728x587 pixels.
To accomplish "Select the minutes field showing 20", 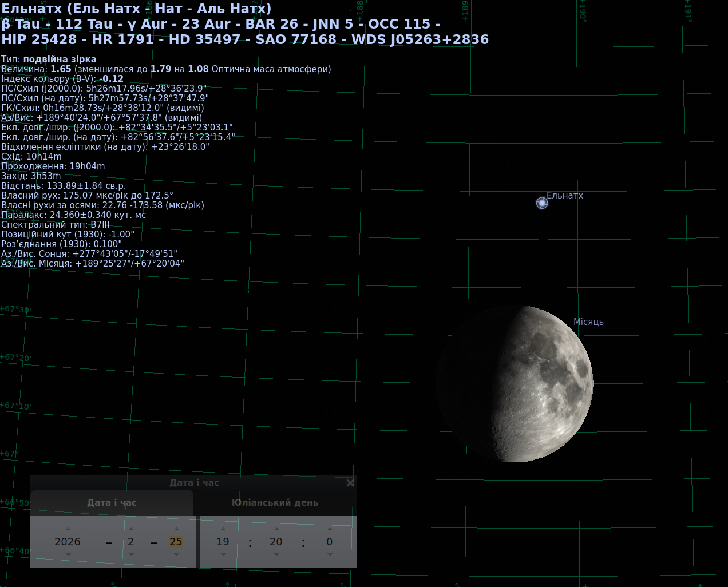I will 276,542.
